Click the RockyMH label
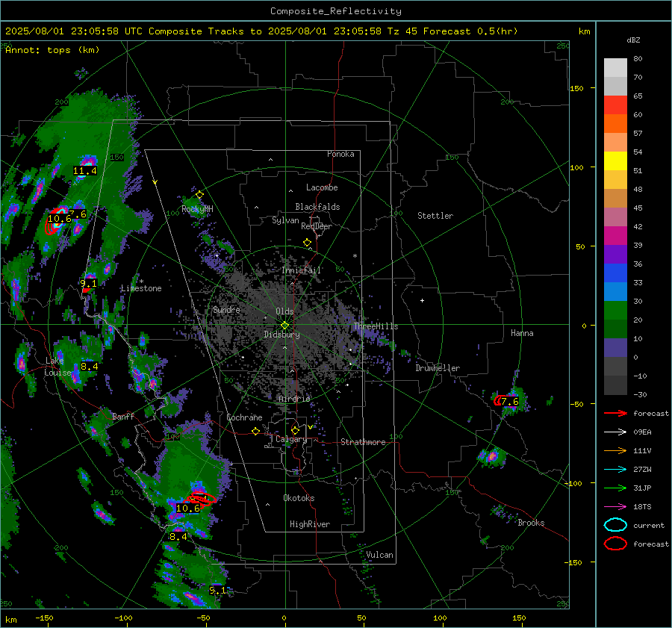The width and height of the screenshot is (672, 628). [x=197, y=209]
